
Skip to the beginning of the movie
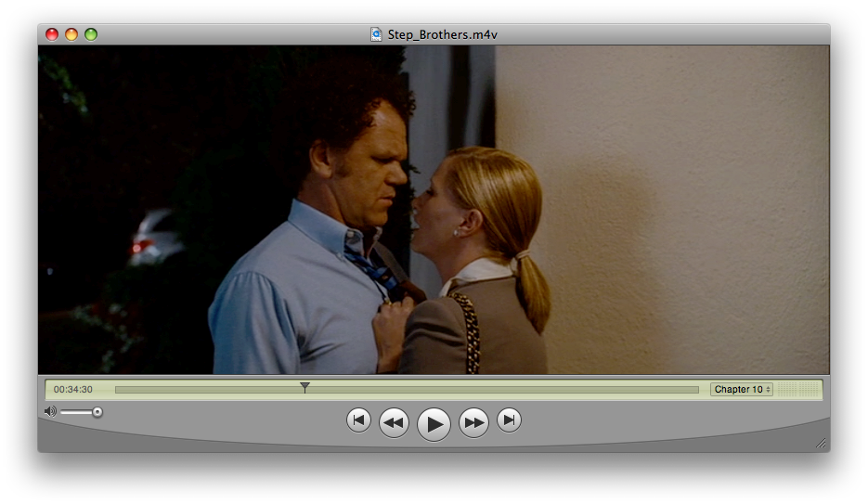pyautogui.click(x=358, y=420)
